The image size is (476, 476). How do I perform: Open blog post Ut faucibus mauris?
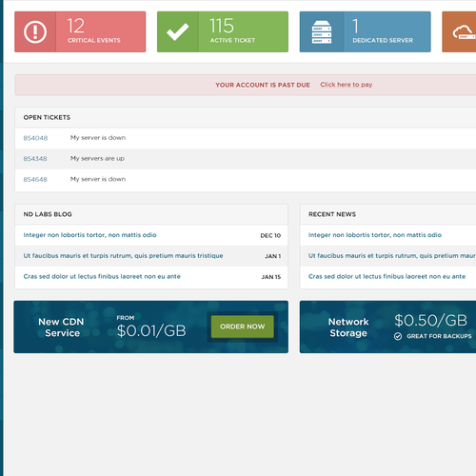[x=123, y=256]
